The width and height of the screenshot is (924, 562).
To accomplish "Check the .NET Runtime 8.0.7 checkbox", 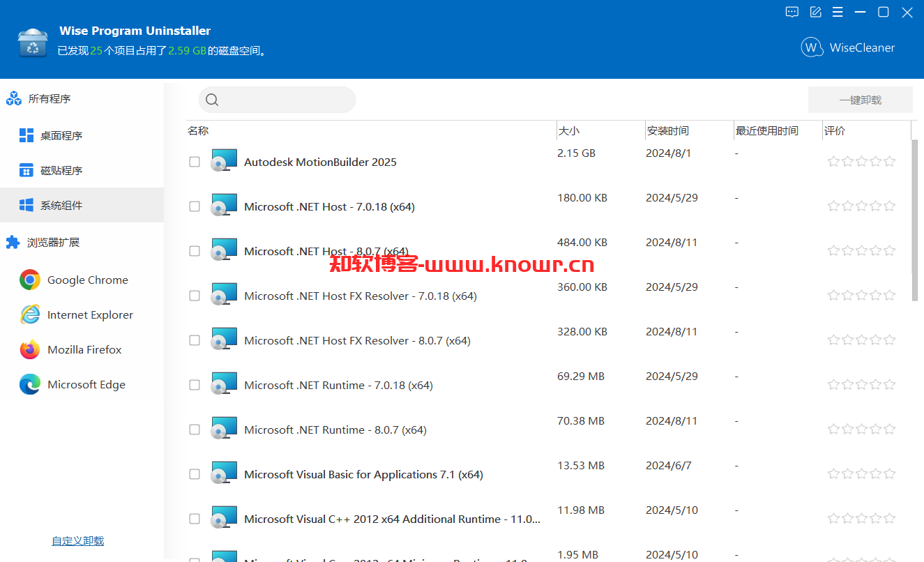I will [x=195, y=430].
